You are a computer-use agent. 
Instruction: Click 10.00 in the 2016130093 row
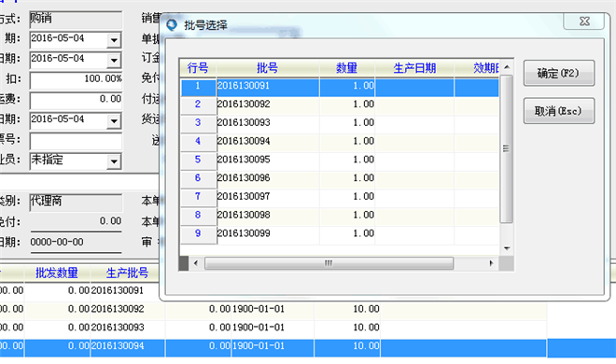click(x=366, y=328)
